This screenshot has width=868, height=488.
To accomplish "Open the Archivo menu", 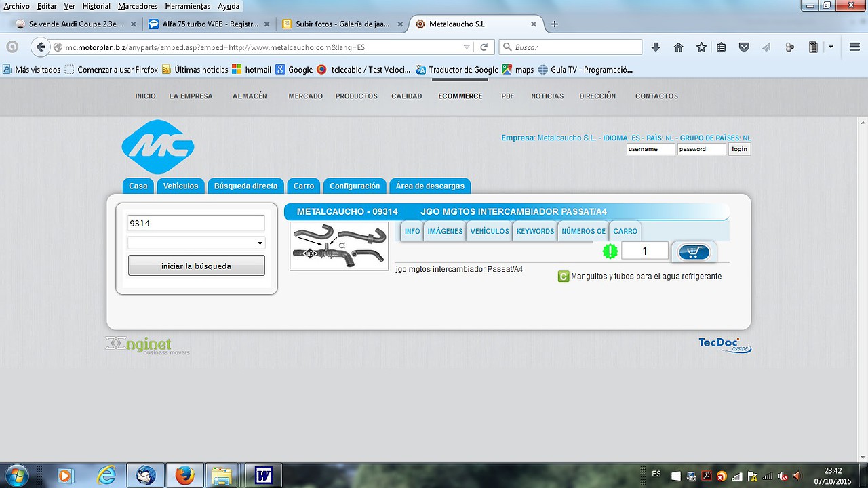I will (x=16, y=6).
